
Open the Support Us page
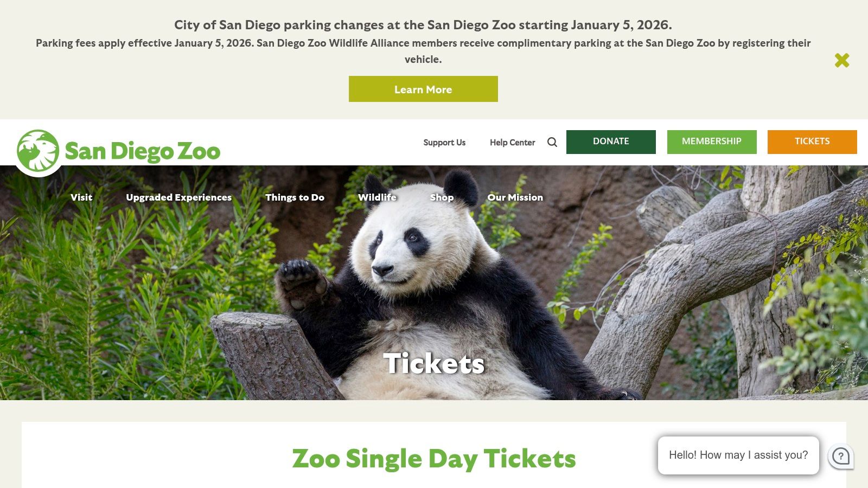pyautogui.click(x=444, y=143)
